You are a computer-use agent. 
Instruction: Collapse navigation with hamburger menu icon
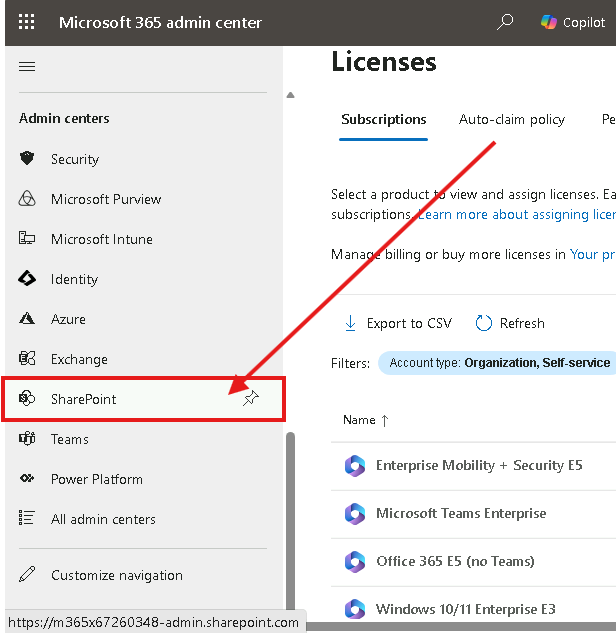27,66
